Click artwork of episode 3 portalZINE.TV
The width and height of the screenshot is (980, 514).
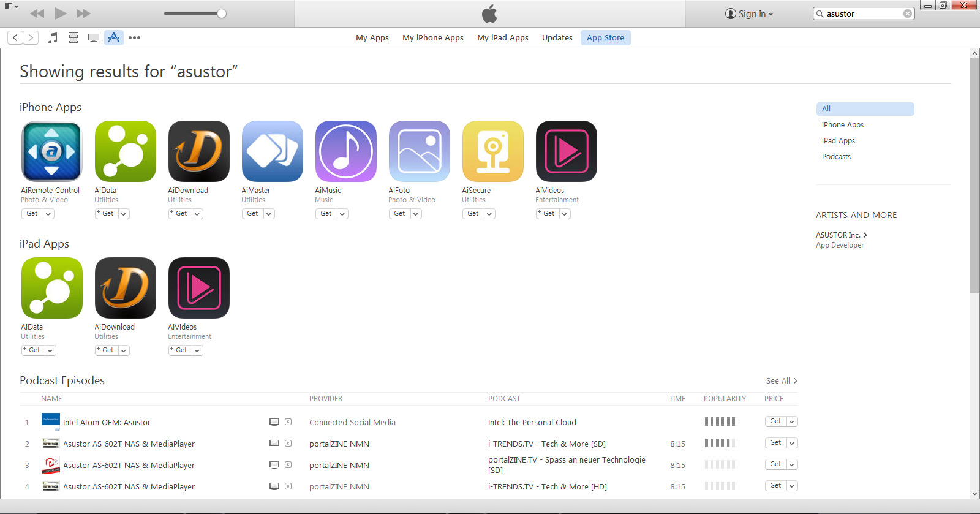51,465
